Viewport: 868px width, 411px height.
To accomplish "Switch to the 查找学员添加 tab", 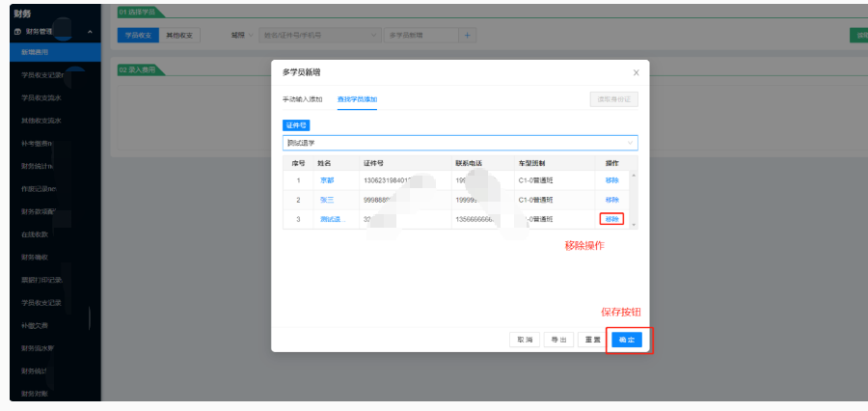I will (x=357, y=99).
